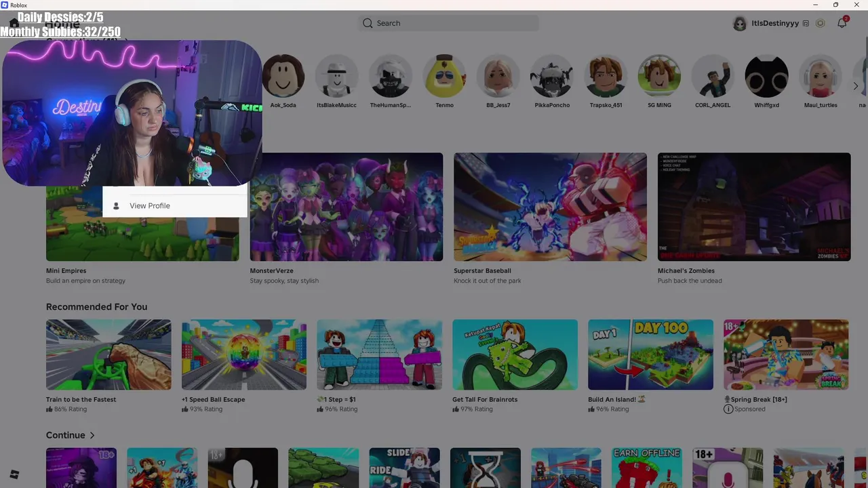The width and height of the screenshot is (868, 488).
Task: Open friend Maui_turtles' avatar
Action: point(821,76)
